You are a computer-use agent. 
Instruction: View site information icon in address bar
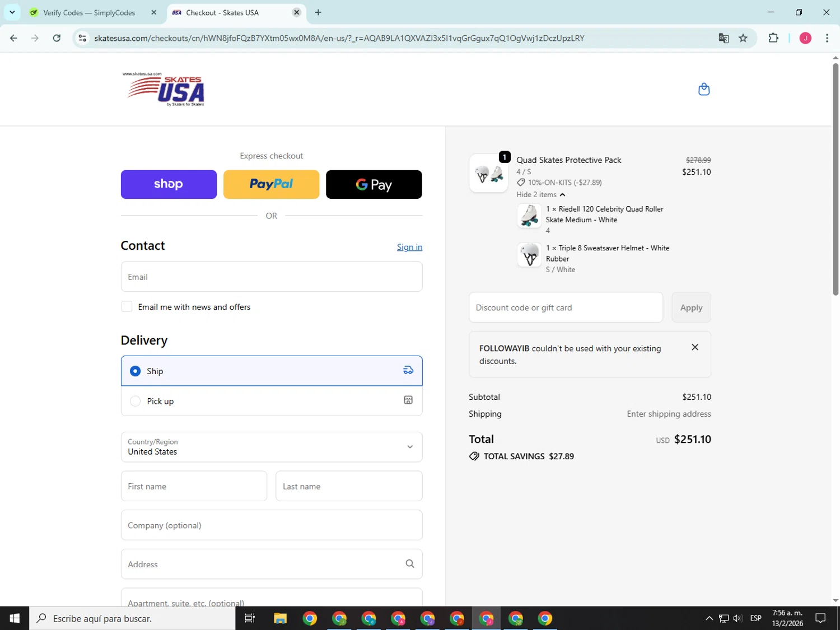point(82,38)
